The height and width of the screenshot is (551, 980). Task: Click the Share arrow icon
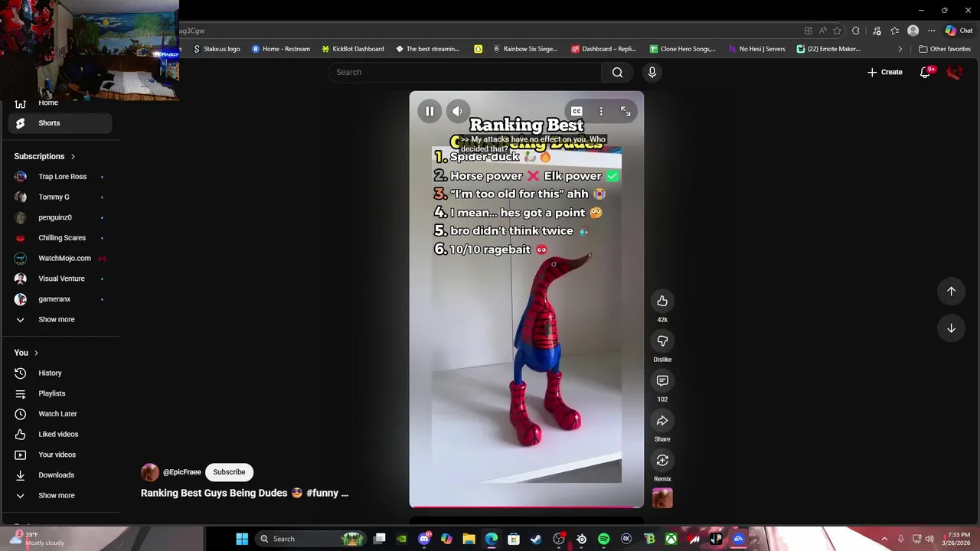[662, 420]
